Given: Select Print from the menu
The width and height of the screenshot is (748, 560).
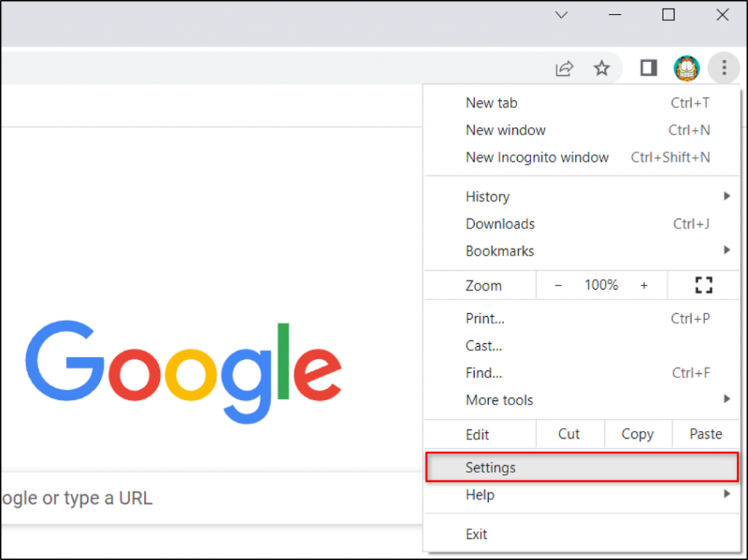Looking at the screenshot, I should coord(485,318).
